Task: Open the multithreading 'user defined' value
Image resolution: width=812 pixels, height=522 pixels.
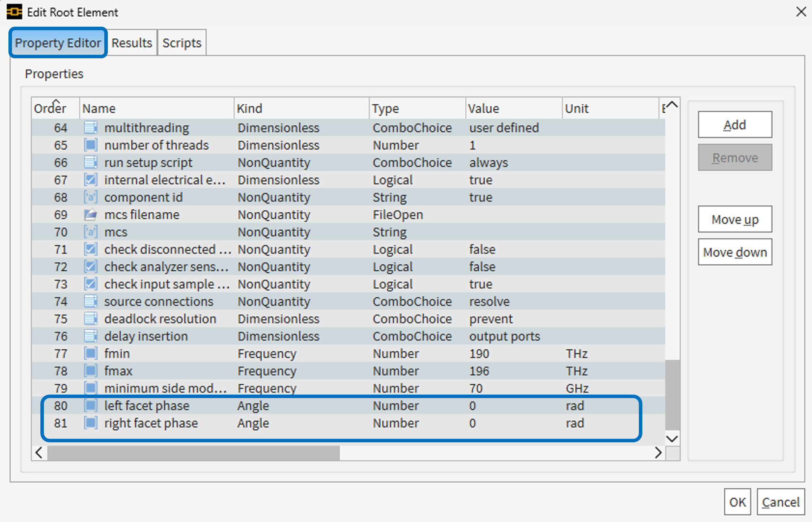Action: [504, 128]
